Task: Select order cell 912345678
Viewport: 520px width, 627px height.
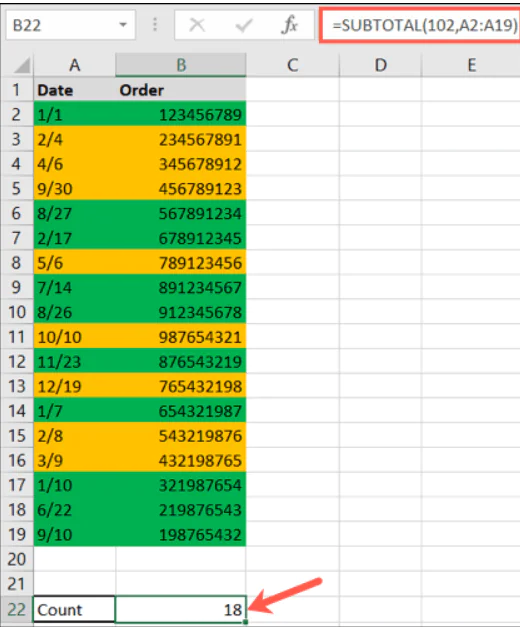Action: (181, 312)
